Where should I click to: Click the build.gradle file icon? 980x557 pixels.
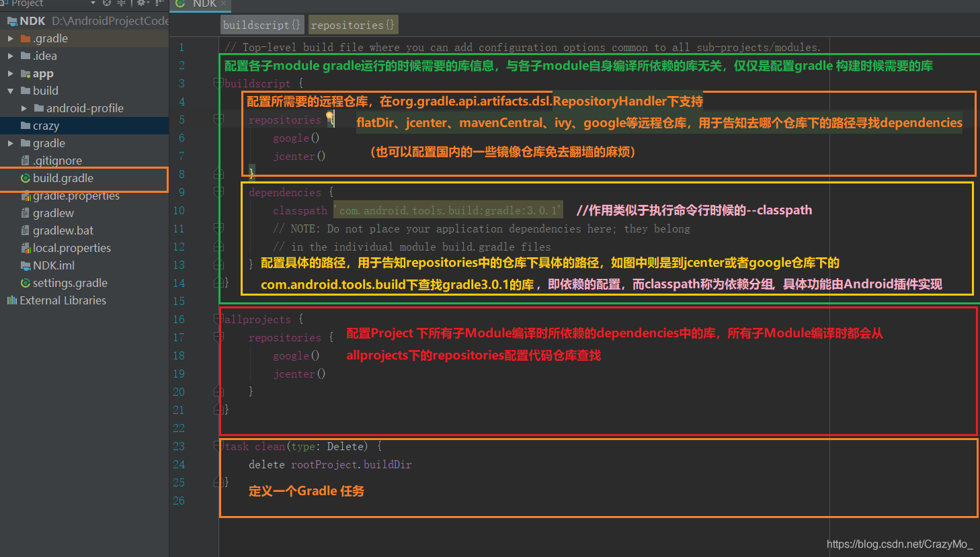tap(26, 178)
